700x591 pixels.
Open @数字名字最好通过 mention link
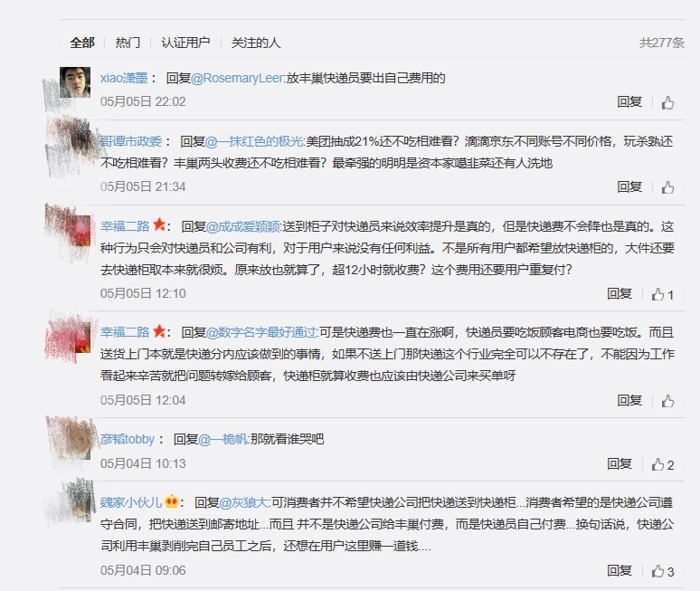pos(261,332)
